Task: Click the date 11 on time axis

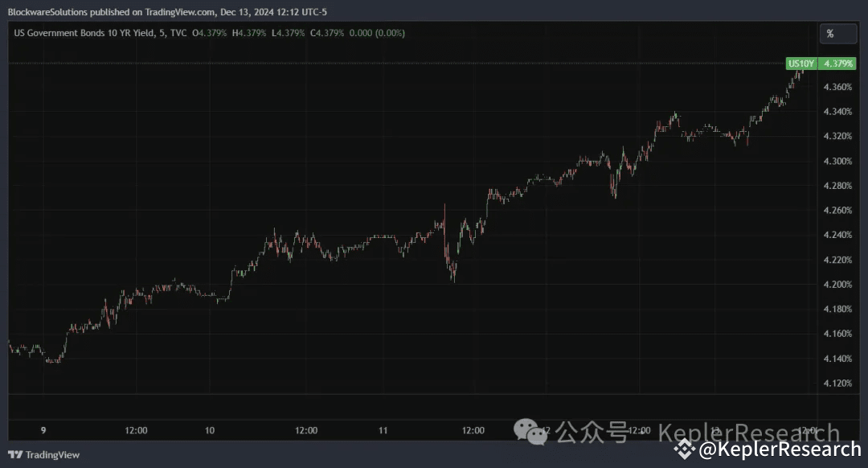Action: pos(383,430)
